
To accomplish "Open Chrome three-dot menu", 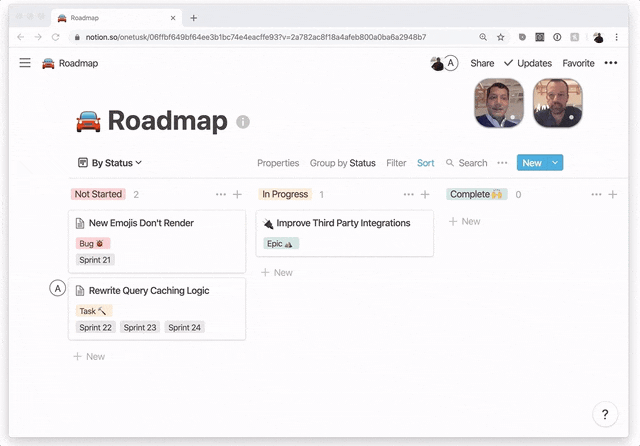I will [x=616, y=37].
